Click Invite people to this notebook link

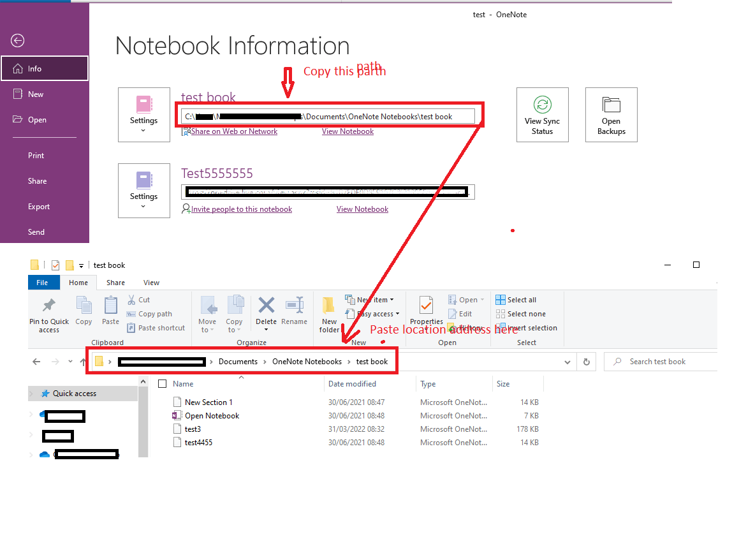click(242, 209)
